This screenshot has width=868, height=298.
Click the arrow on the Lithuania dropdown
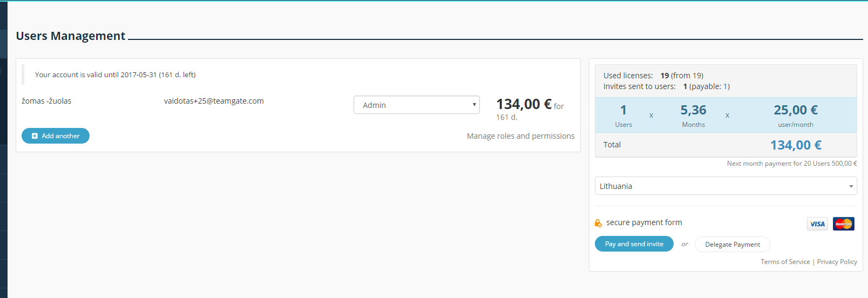[851, 186]
